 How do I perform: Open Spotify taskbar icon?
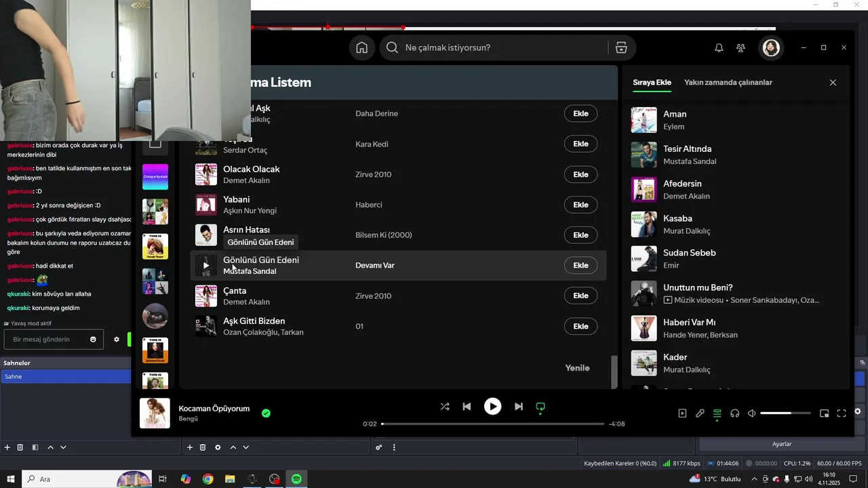(x=296, y=479)
